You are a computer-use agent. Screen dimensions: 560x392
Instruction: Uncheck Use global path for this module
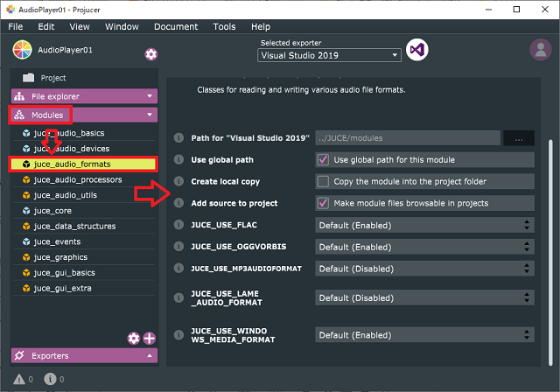click(323, 159)
